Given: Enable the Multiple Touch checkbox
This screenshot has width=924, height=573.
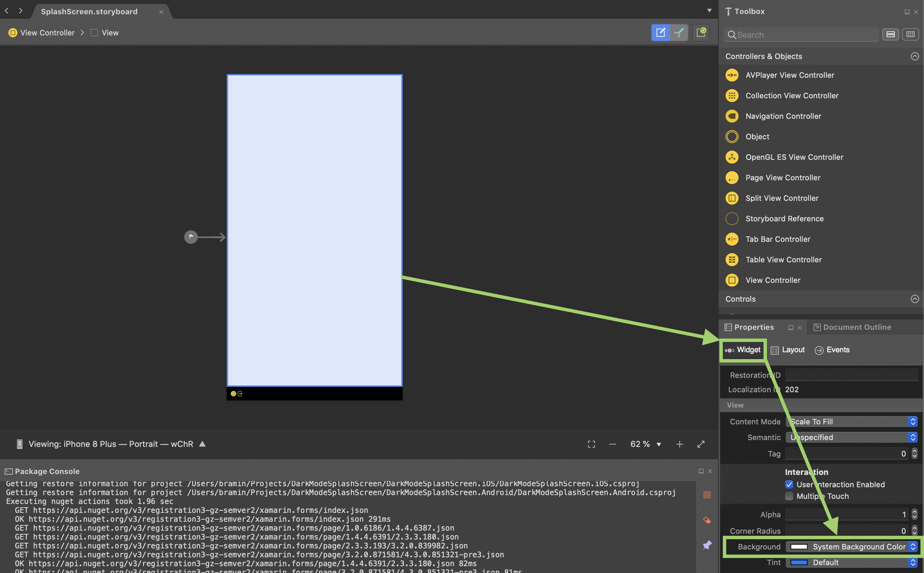Looking at the screenshot, I should click(789, 496).
